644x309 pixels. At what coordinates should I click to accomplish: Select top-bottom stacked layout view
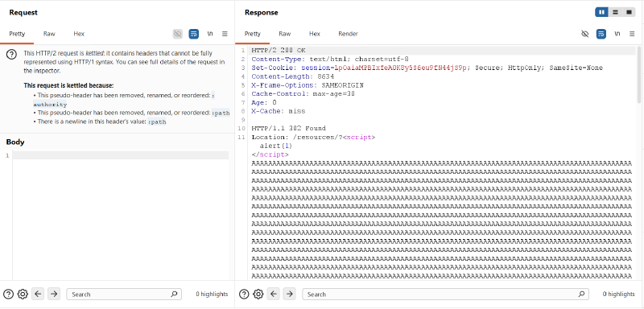615,12
